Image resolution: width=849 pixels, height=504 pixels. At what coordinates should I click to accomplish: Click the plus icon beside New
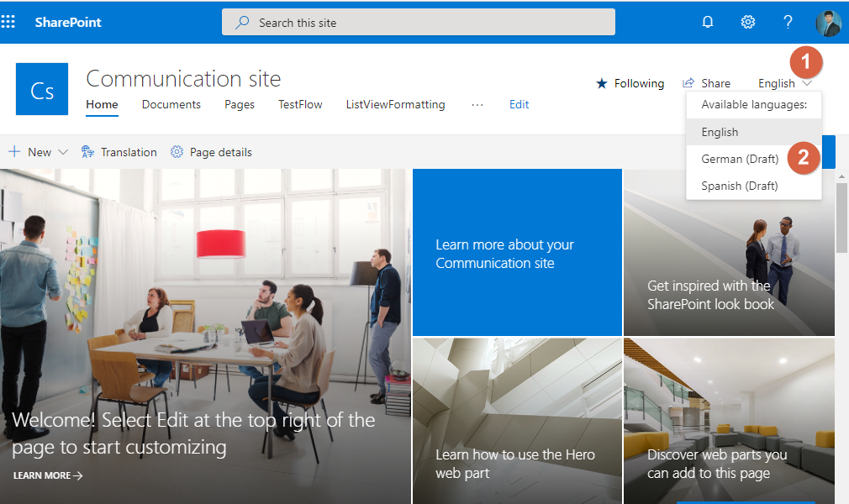14,151
